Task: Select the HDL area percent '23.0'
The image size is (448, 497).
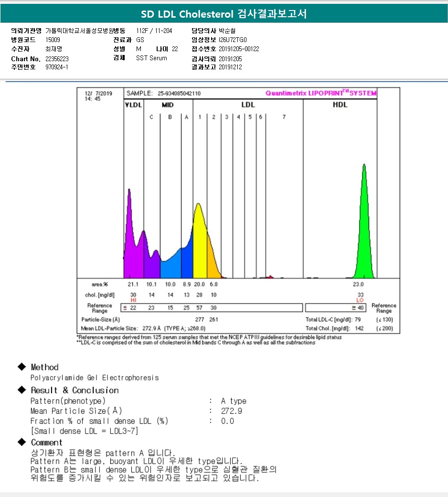Action: click(358, 284)
